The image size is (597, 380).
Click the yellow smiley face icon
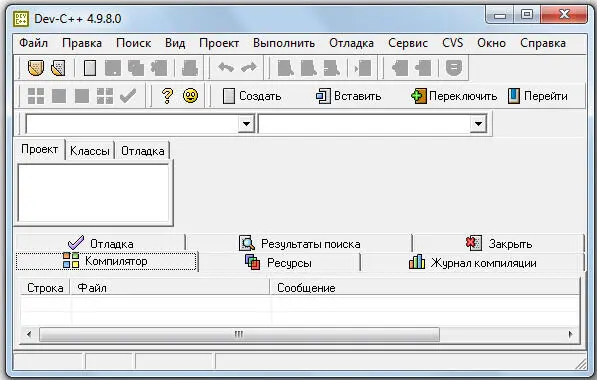click(190, 96)
